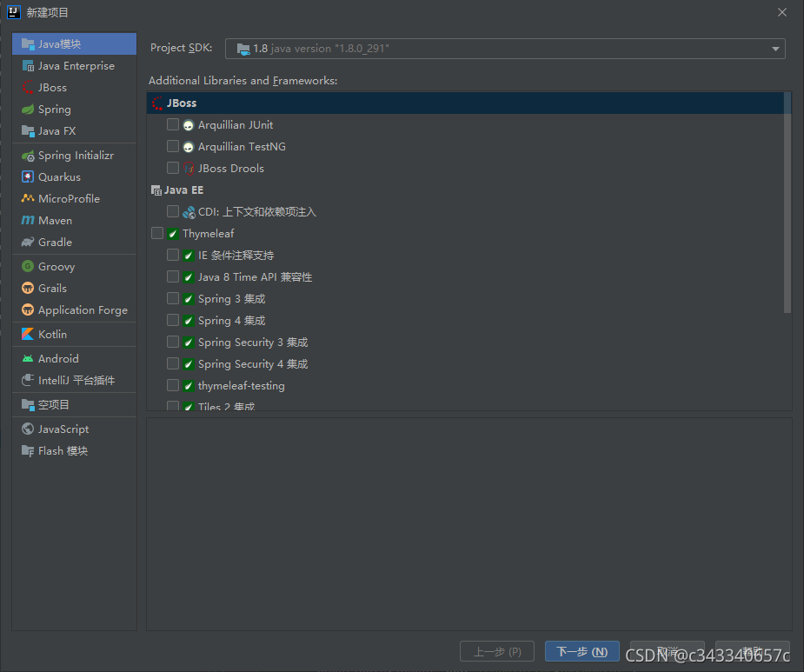
Task: Tick the Thymeleaf framework checkbox
Action: click(157, 233)
